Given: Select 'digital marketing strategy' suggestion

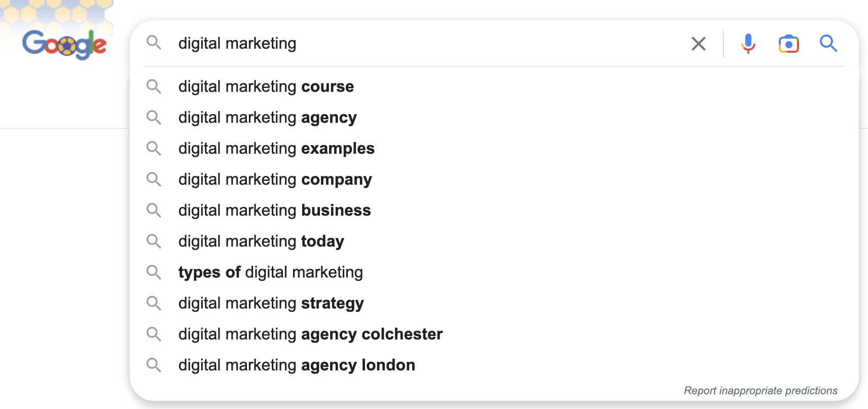Looking at the screenshot, I should (x=271, y=303).
